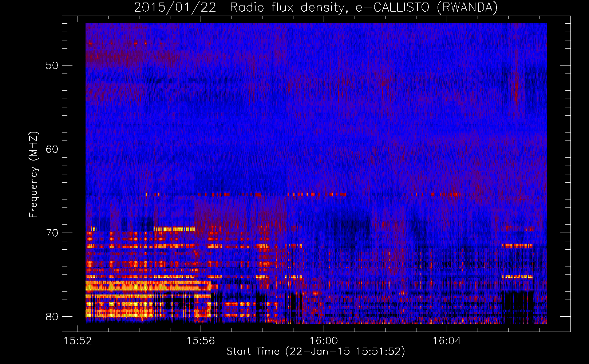The height and width of the screenshot is (364, 589).
Task: Click the 80 MHz frequency tick label
Action: pos(52,317)
